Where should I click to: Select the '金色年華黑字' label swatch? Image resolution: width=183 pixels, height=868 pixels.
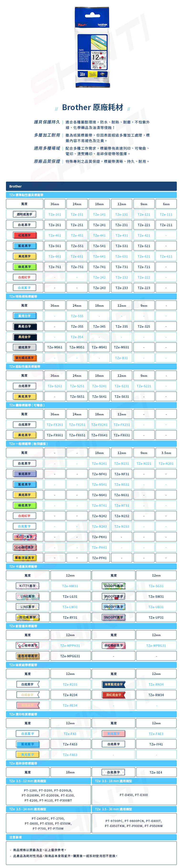28,656
